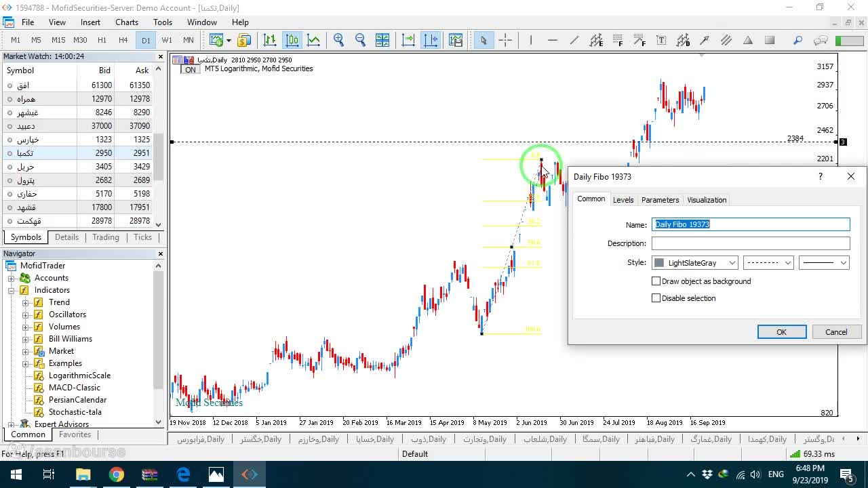Open the Insert menu
868x488 pixels.
(90, 22)
